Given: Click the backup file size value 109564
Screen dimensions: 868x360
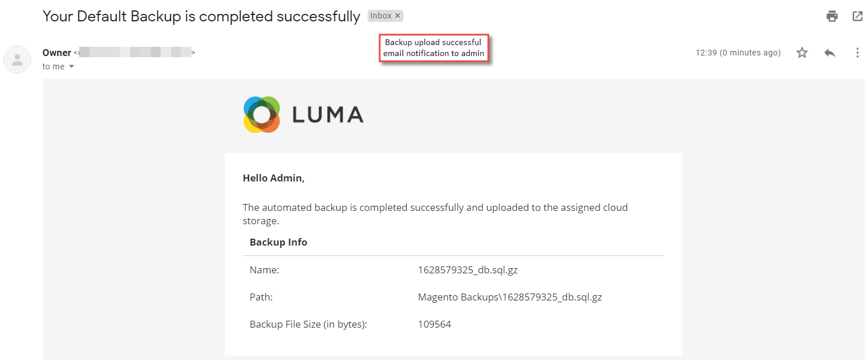Looking at the screenshot, I should pyautogui.click(x=434, y=324).
